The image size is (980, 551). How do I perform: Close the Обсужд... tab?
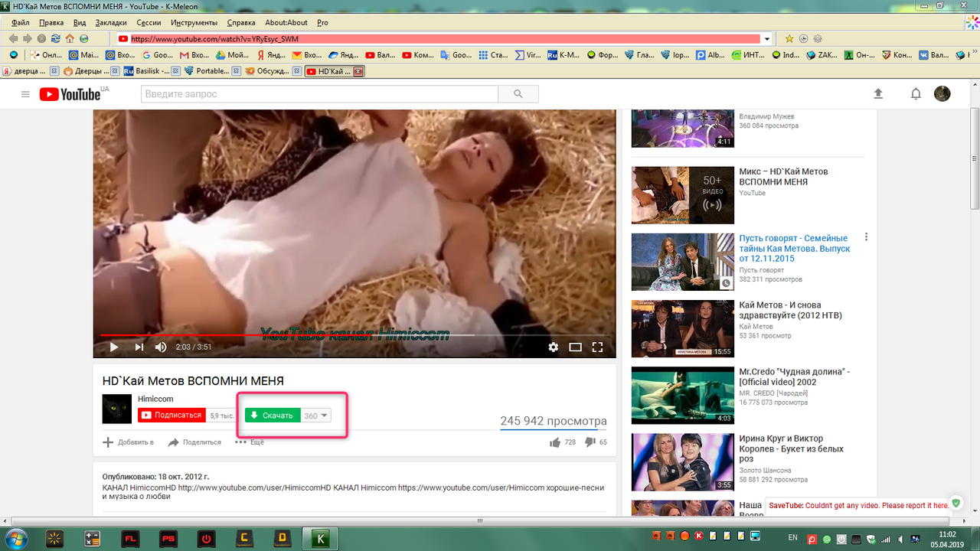297,71
